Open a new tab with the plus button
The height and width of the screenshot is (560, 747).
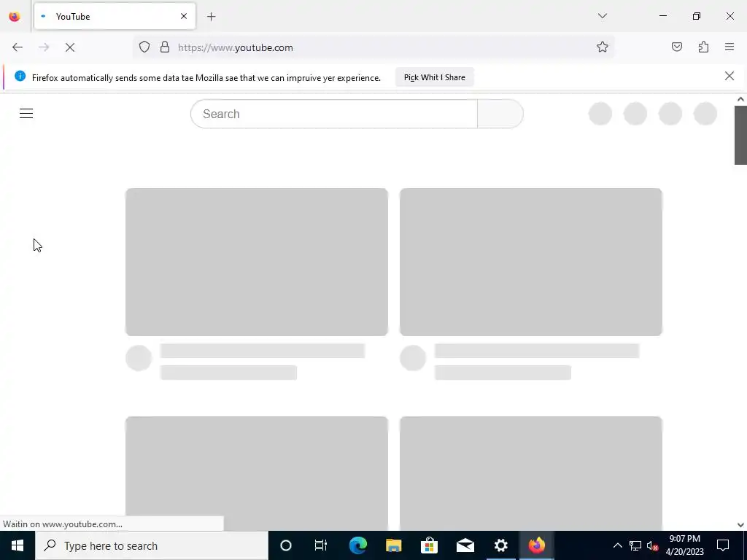click(211, 17)
